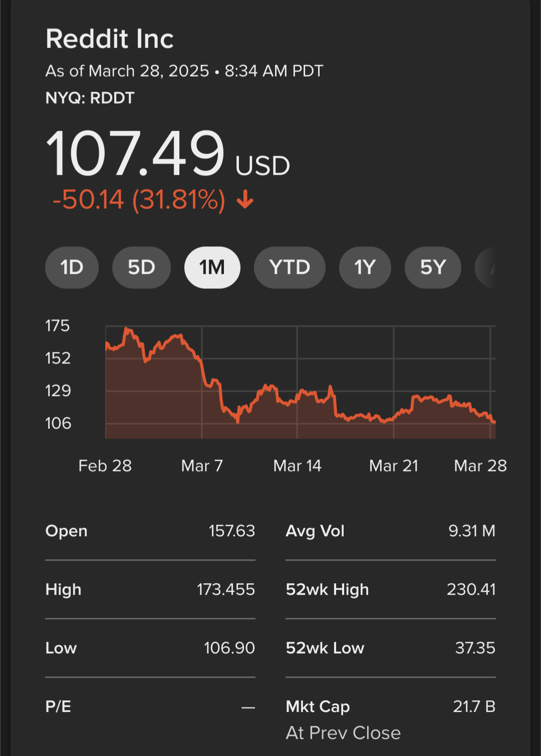Click the Avg Vol value 9.31 M
Screen dimensions: 541x756
471,531
